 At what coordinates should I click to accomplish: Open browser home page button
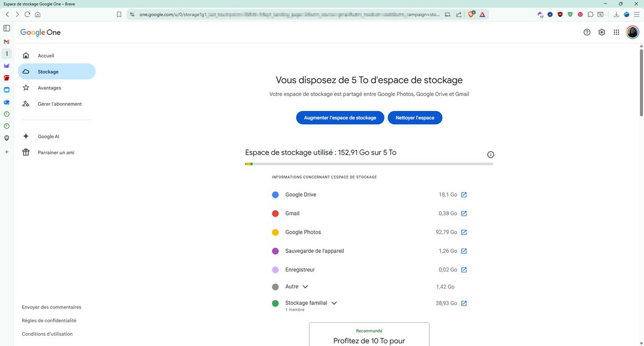(38, 14)
